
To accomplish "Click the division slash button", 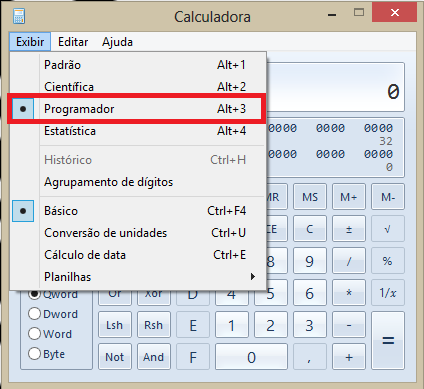I will tap(349, 261).
